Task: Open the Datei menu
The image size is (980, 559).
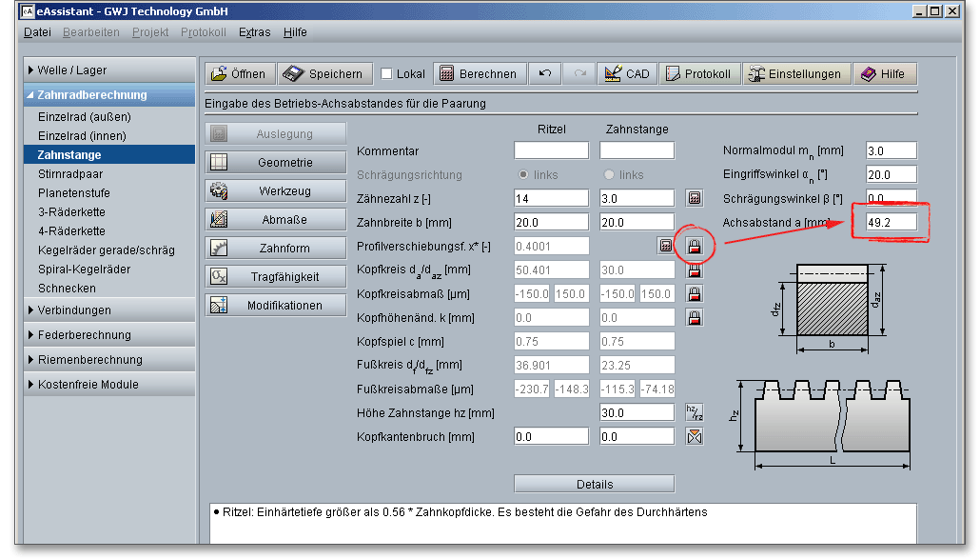Action: 37,32
